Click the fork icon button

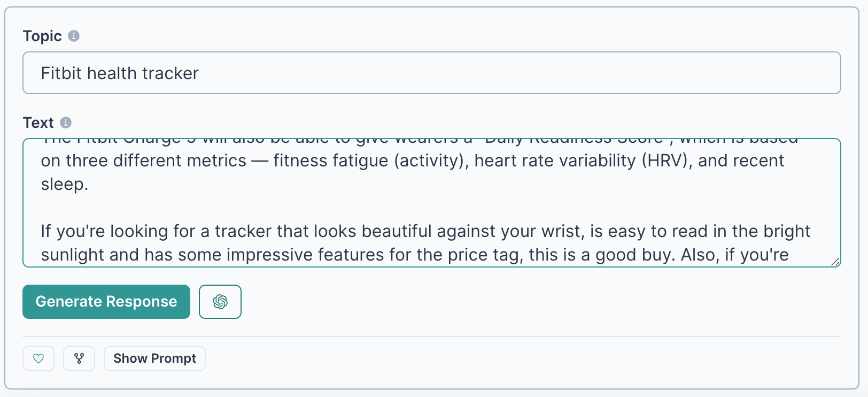coord(79,358)
